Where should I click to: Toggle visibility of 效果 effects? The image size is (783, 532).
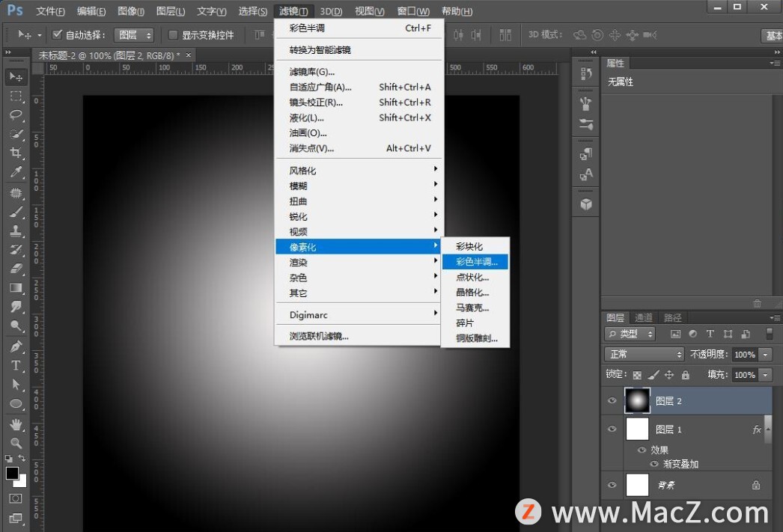click(x=642, y=450)
